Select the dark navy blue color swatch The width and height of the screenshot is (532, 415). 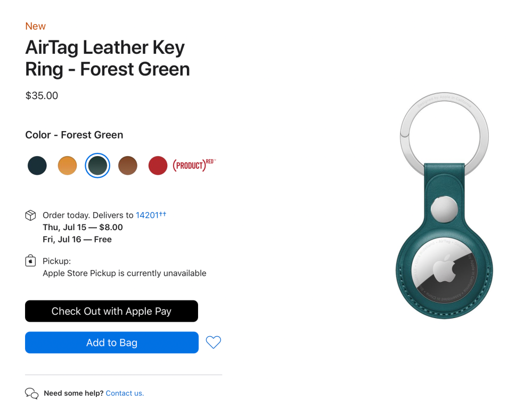pos(37,165)
